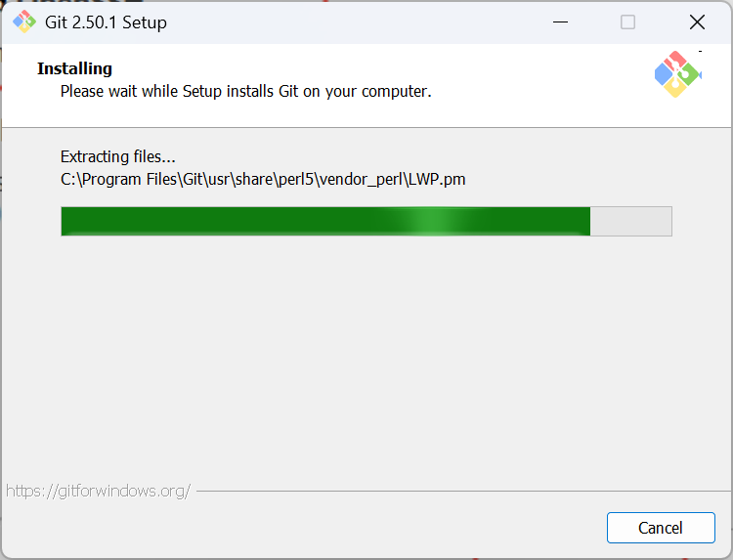Click the blue diamond of the header Git logo
Screen dimensions: 733x560
click(x=664, y=75)
